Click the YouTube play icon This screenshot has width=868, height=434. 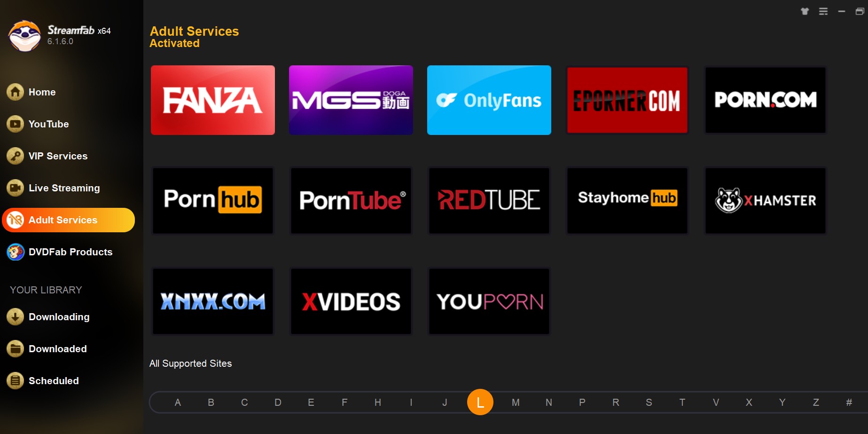click(x=15, y=124)
